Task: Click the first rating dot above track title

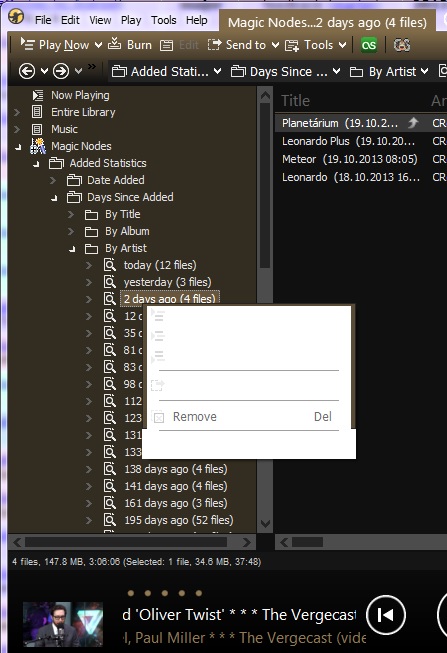Action: (x=131, y=593)
